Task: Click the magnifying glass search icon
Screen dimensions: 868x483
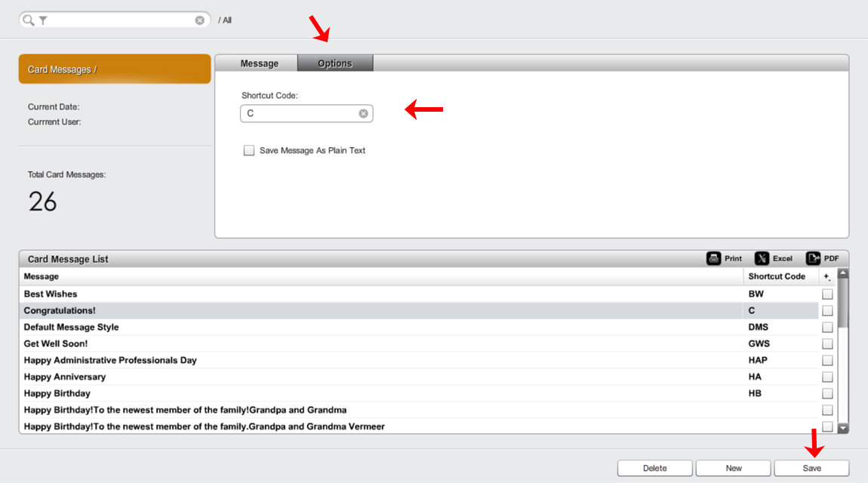Action: 28,20
